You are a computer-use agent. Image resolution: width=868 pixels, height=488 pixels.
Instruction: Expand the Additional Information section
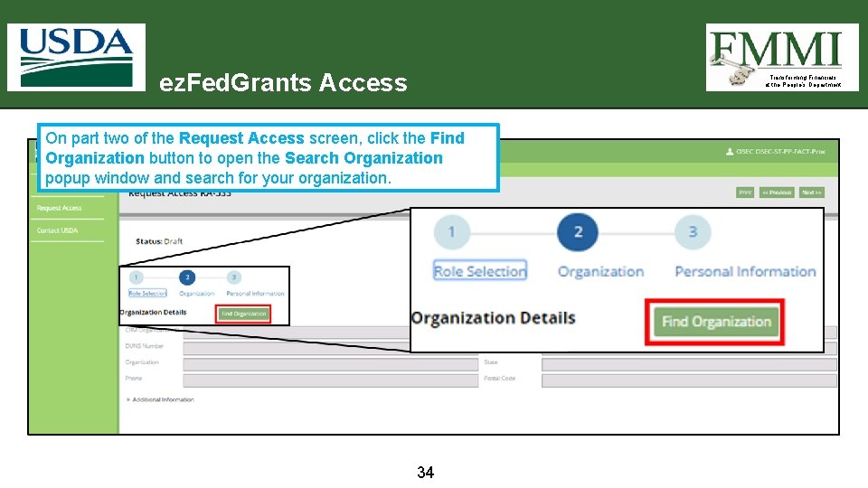pos(161,399)
